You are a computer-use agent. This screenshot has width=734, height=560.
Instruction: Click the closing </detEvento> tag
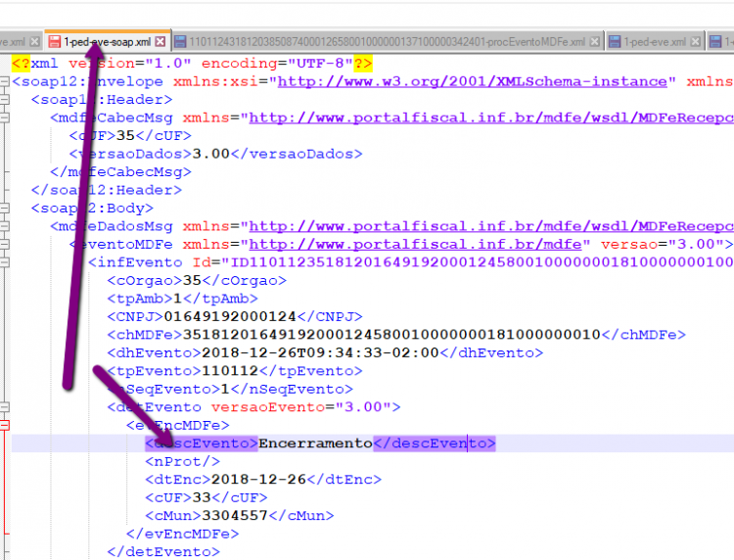[162, 551]
